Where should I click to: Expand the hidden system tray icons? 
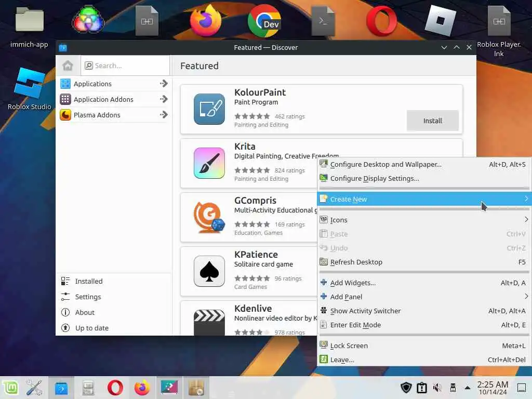468,388
